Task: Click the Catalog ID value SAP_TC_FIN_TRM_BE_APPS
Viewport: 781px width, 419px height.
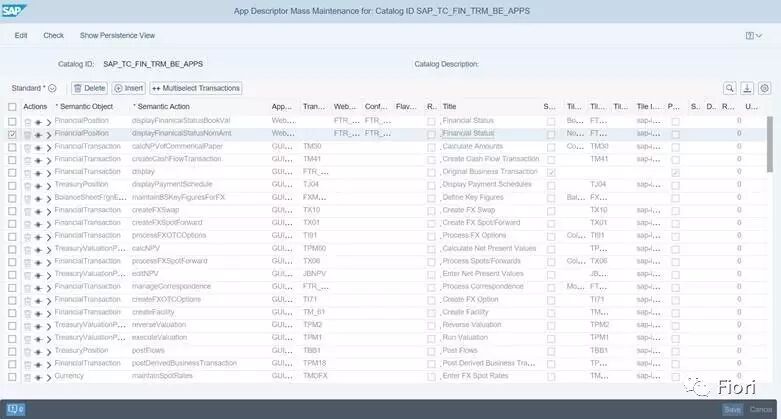Action: click(x=153, y=64)
